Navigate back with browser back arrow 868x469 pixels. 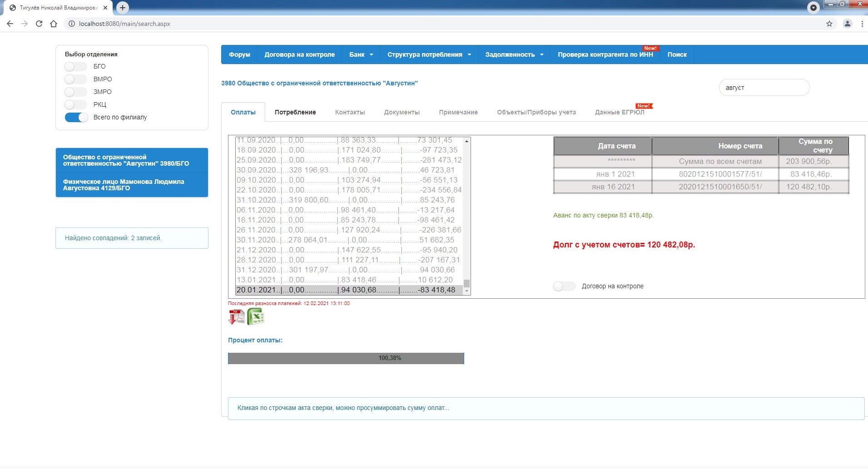[x=10, y=24]
